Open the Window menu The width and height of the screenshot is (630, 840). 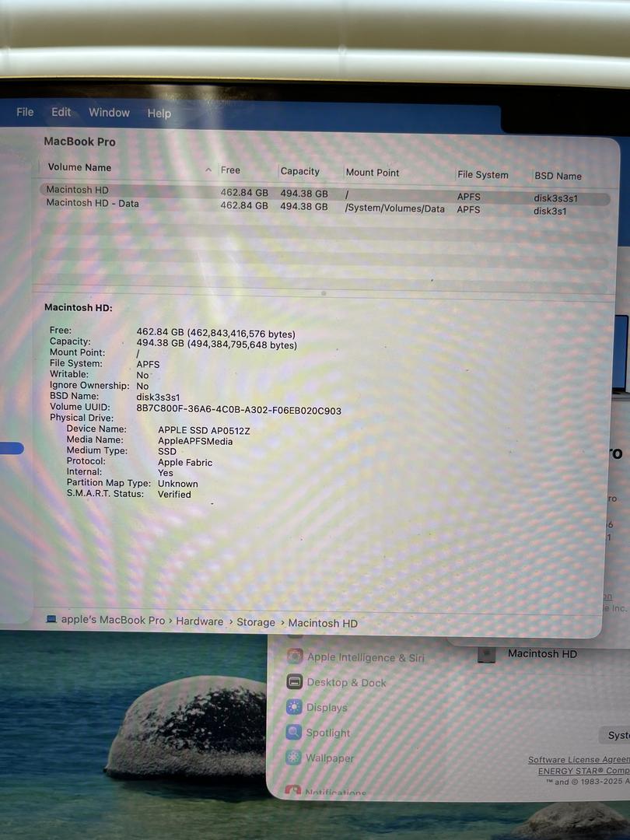(109, 113)
